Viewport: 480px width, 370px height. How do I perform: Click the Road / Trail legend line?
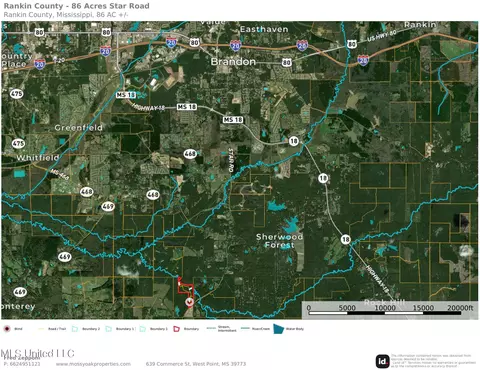tap(41, 329)
